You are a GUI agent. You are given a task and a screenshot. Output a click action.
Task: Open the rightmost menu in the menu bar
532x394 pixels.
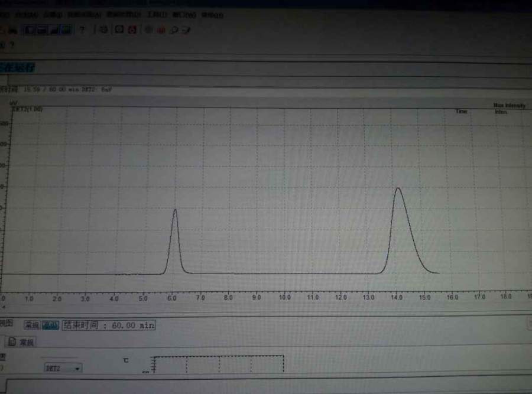point(212,15)
